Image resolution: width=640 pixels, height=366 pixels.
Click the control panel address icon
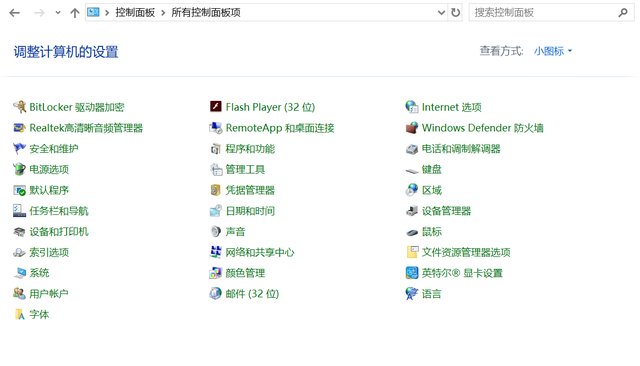pyautogui.click(x=93, y=12)
